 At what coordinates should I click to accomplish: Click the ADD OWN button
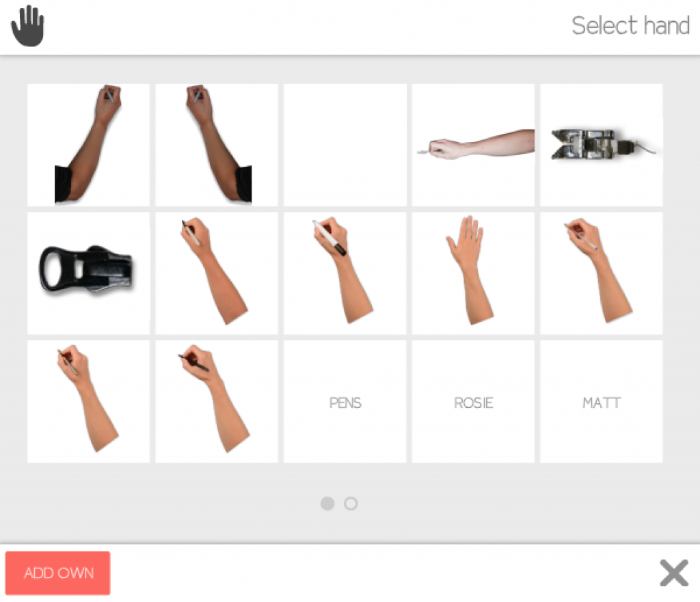click(57, 573)
